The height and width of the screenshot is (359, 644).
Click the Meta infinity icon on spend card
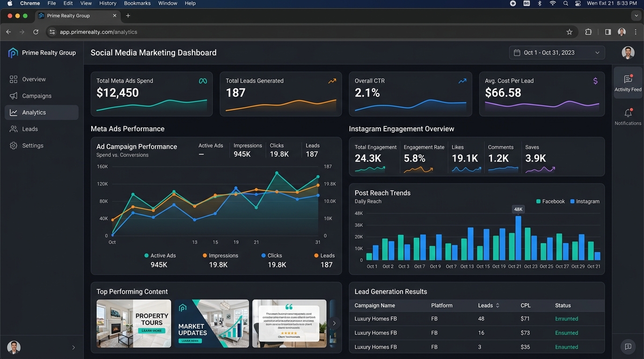click(x=203, y=81)
